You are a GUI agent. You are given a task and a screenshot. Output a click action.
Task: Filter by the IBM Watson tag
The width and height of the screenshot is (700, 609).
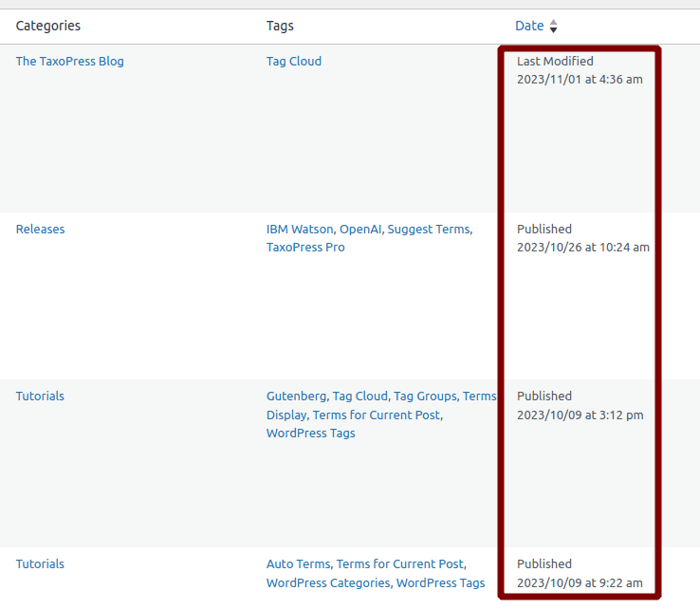click(x=300, y=229)
